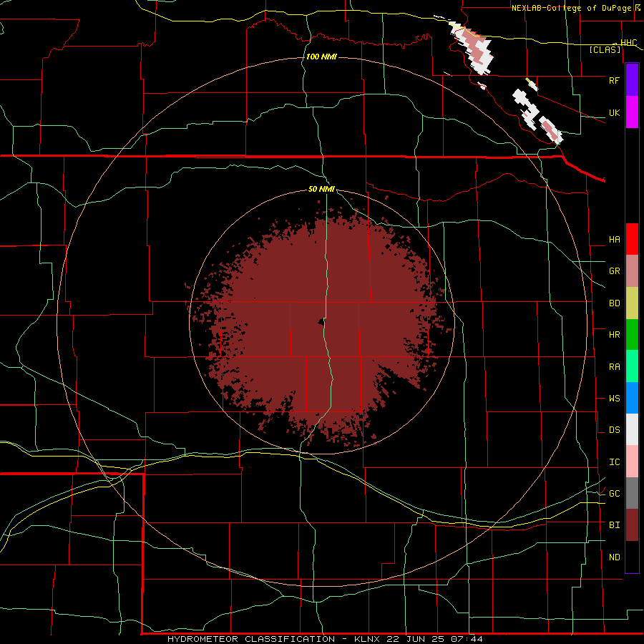Screen dimensions: 644x644
Task: Click the white DS legend swatch
Action: coord(632,429)
